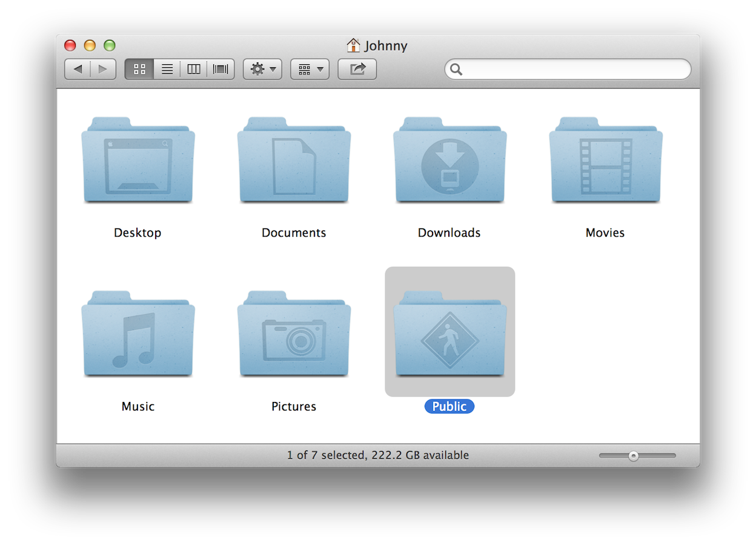Click the Pictures label
Screen dimensions: 756x545
click(x=294, y=407)
